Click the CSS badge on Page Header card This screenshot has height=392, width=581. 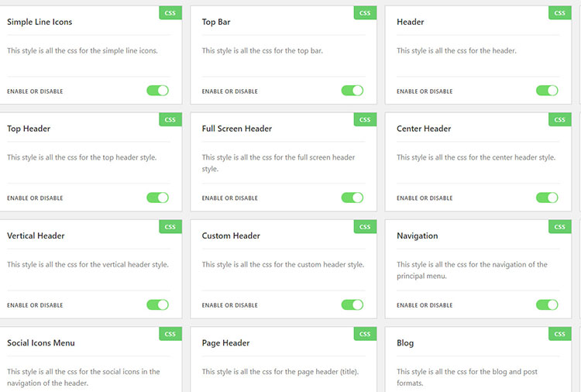[x=365, y=334]
